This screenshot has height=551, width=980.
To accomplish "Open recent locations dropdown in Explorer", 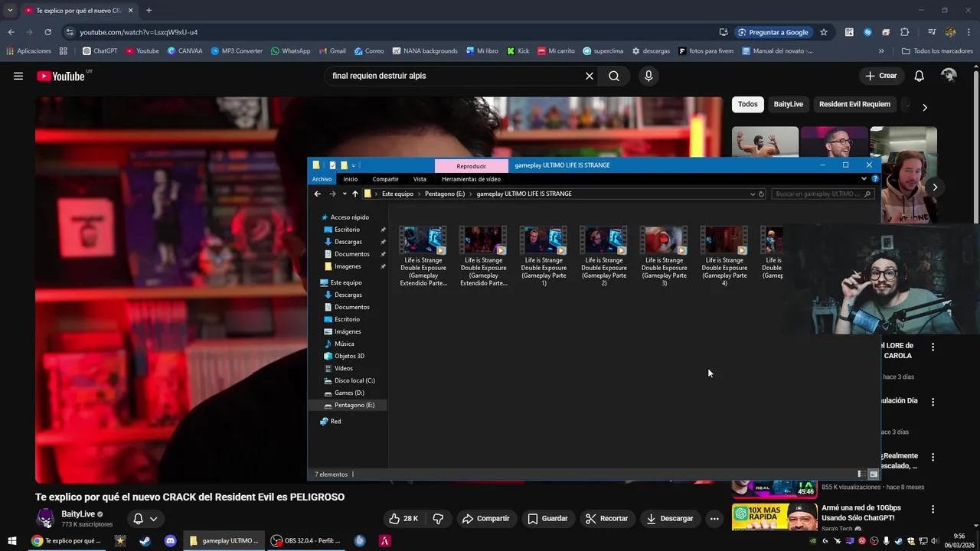I will point(345,194).
